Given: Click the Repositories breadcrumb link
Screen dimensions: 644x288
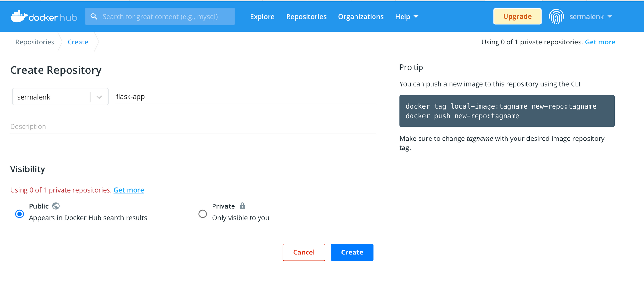Looking at the screenshot, I should [x=35, y=42].
